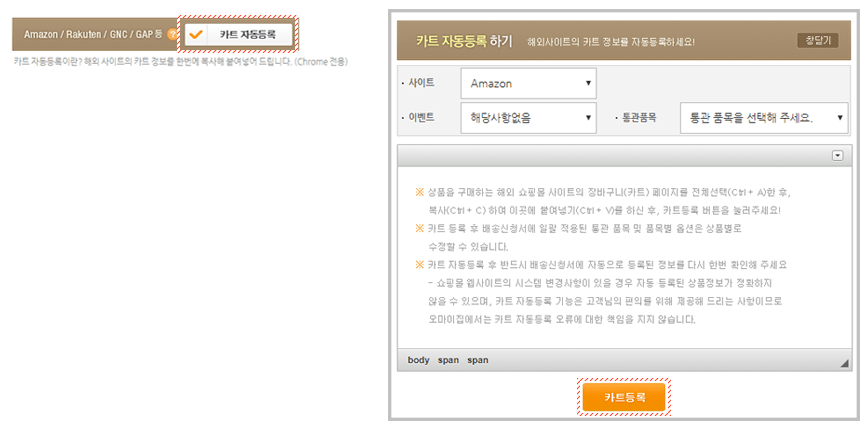860x433 pixels.
Task: Toggle the editor toolbar collapse arrow
Action: click(x=837, y=156)
